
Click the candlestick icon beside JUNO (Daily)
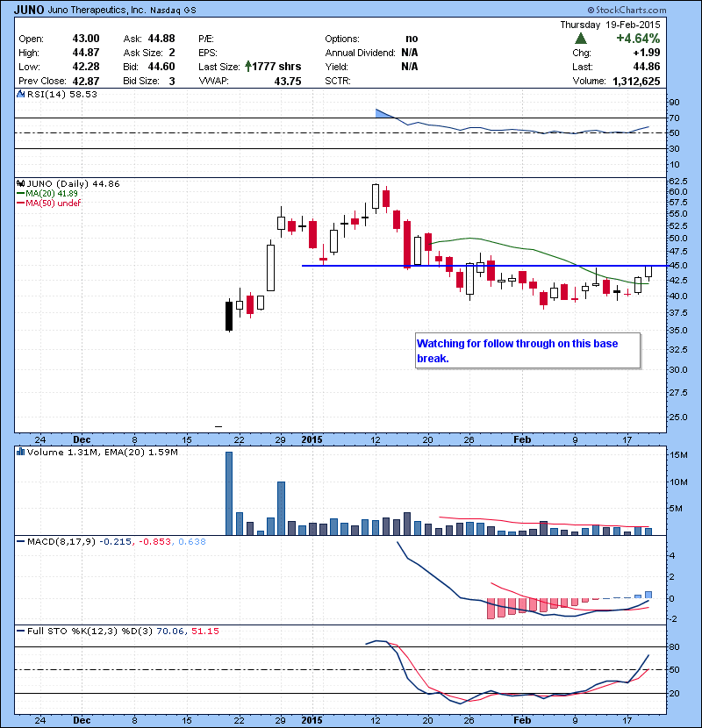coord(20,183)
